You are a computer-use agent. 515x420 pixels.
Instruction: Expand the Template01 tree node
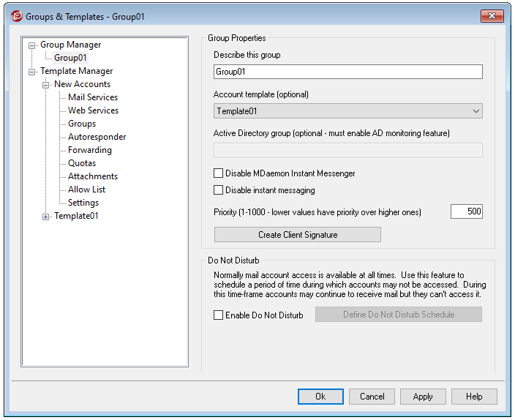(x=45, y=217)
